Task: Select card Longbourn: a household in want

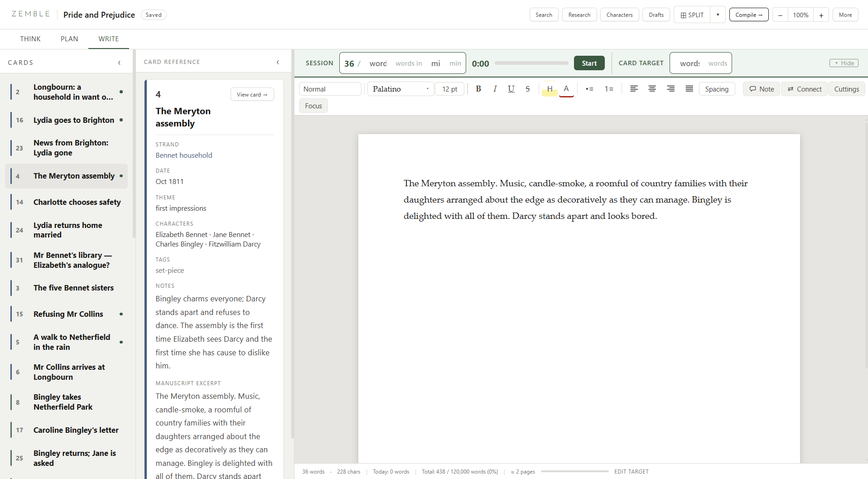Action: click(x=66, y=92)
